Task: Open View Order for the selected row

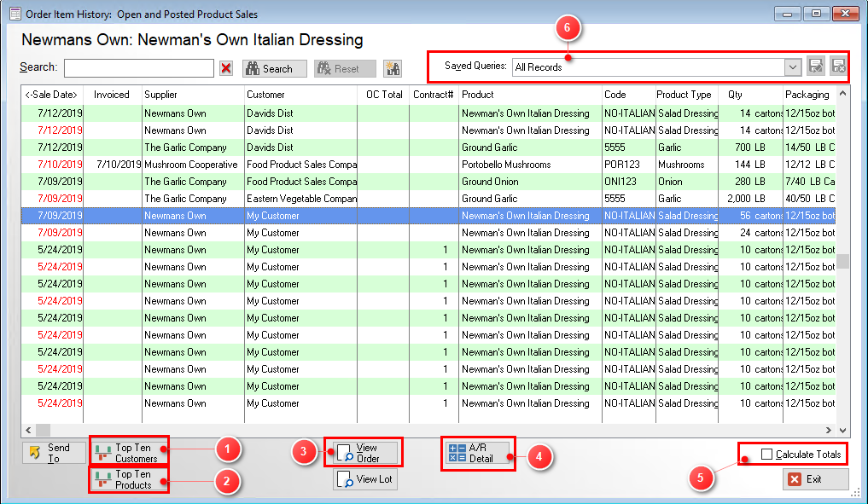Action: click(x=365, y=453)
